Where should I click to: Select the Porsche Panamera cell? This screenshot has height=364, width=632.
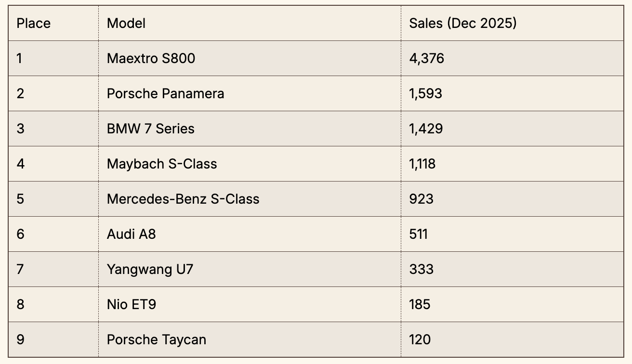165,93
